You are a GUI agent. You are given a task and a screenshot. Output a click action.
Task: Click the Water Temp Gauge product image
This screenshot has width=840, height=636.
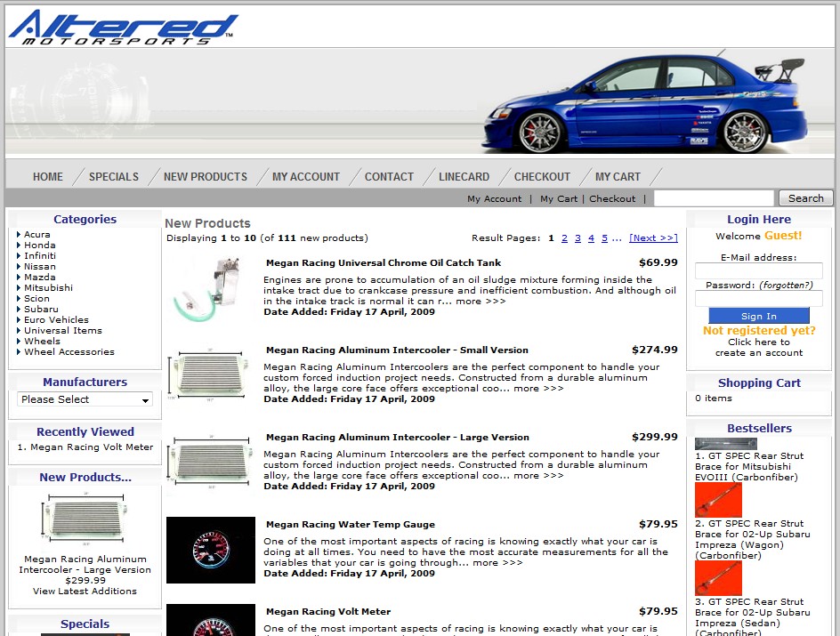[210, 550]
